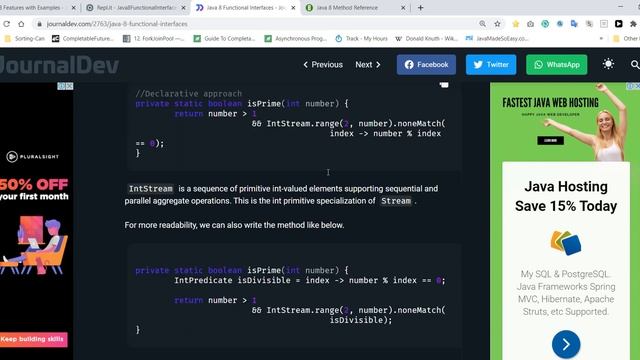Share the article on Twitter
This screenshot has height=360, width=640.
[x=491, y=64]
